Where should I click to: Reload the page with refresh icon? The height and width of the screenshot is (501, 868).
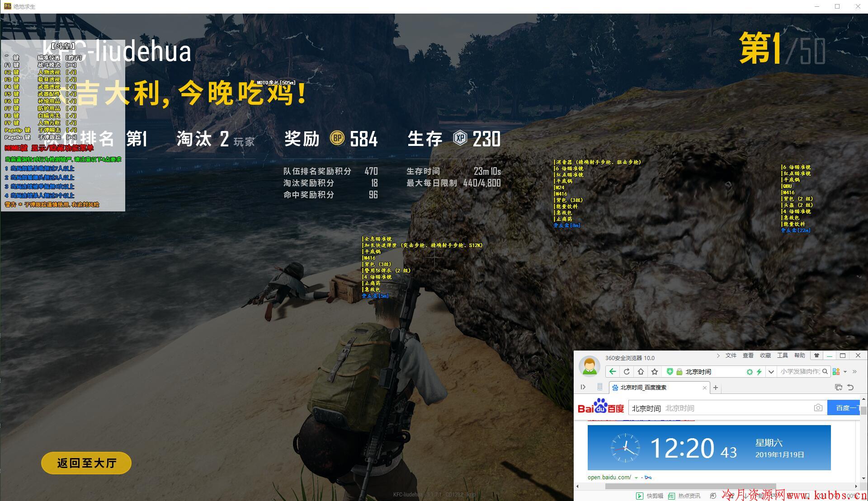tap(627, 371)
